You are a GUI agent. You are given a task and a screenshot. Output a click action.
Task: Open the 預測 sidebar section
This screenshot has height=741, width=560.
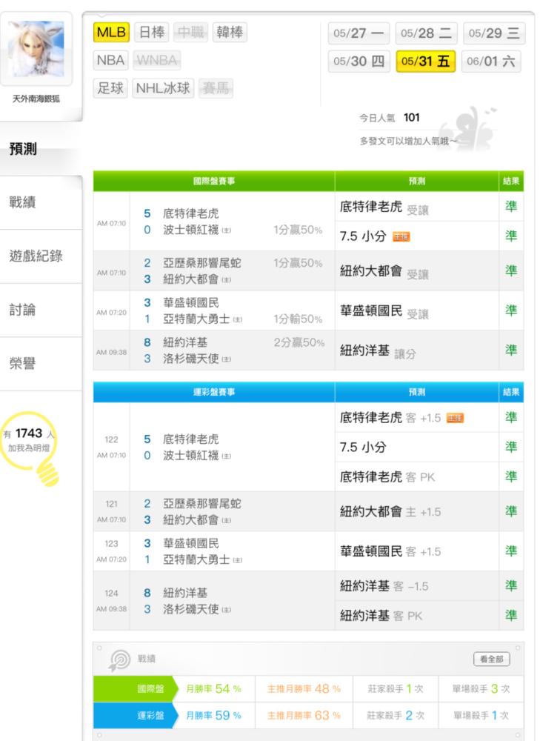[x=41, y=148]
